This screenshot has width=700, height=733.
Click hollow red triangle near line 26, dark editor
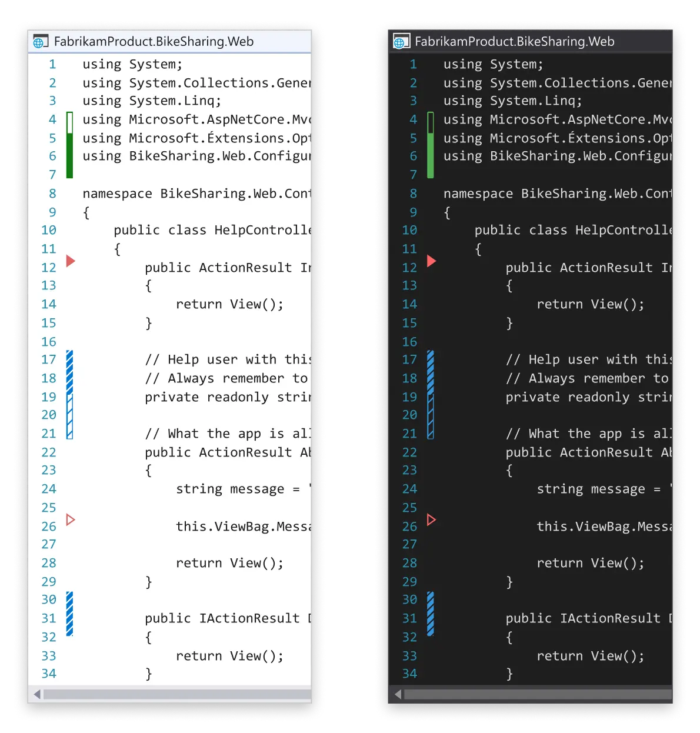tap(431, 519)
